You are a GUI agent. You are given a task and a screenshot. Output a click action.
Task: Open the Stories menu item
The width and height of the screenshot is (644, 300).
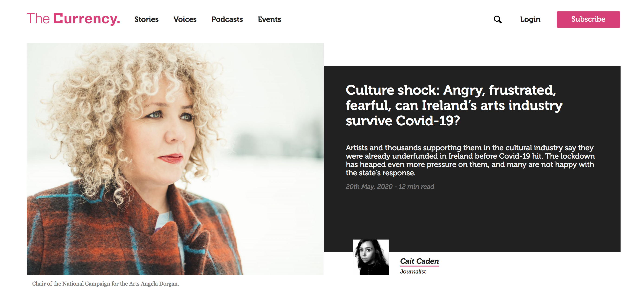coord(146,19)
